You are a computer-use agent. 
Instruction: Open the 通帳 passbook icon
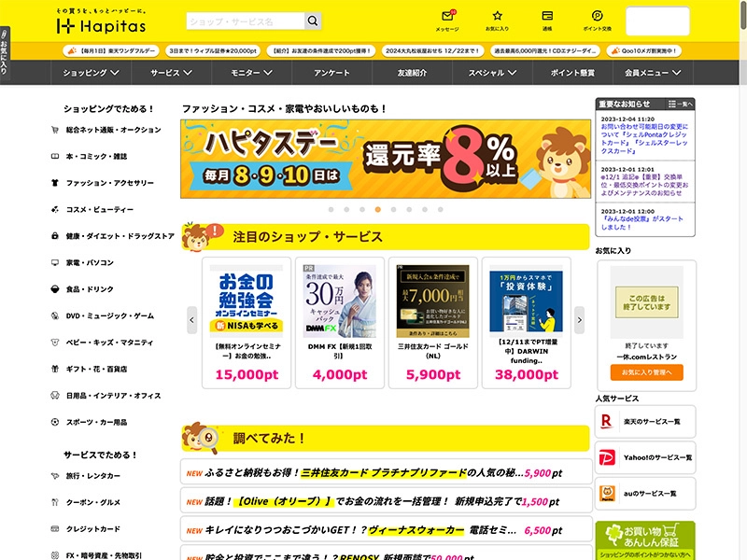(547, 16)
